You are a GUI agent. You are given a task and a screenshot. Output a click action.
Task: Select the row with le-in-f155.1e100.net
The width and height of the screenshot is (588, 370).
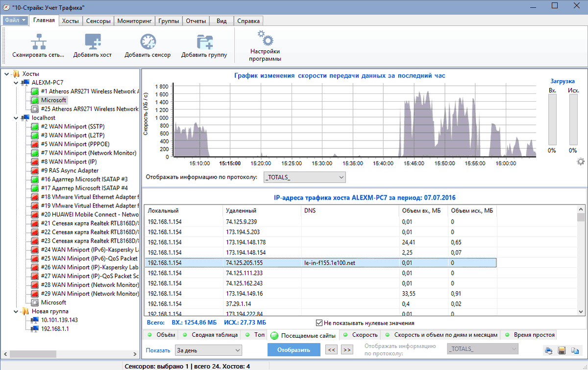321,263
